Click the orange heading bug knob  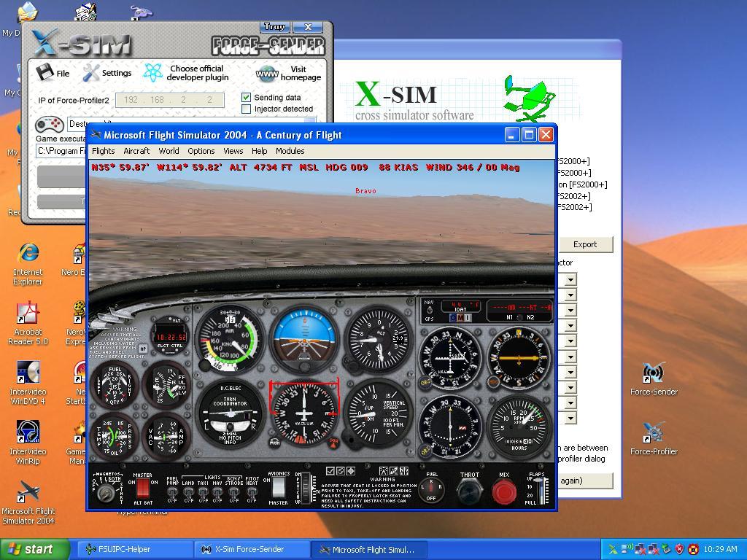tap(334, 443)
